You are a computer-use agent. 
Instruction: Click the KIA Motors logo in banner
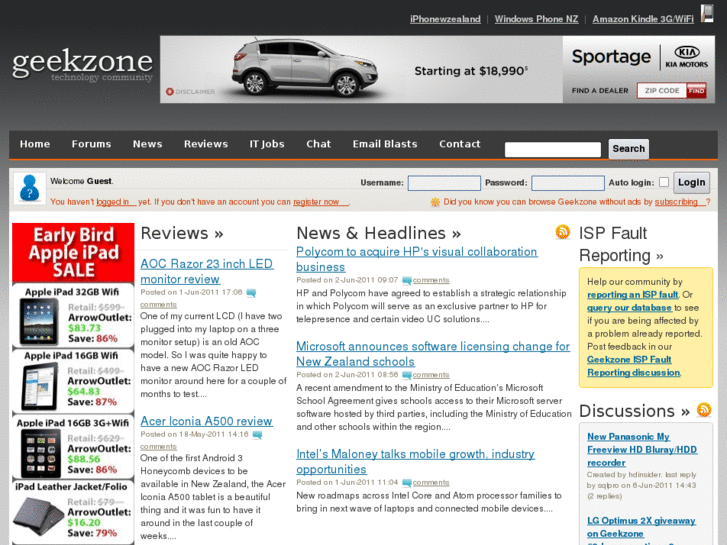pos(687,57)
